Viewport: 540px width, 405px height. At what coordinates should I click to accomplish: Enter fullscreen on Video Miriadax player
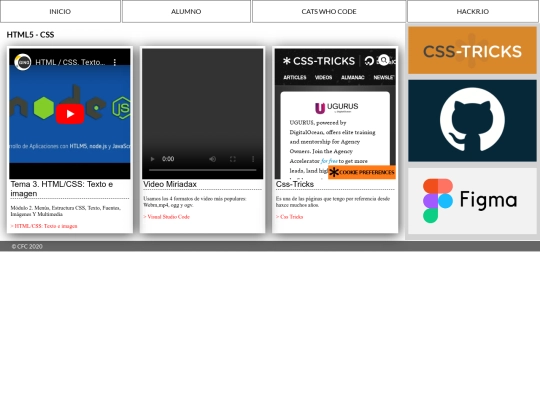(x=233, y=159)
